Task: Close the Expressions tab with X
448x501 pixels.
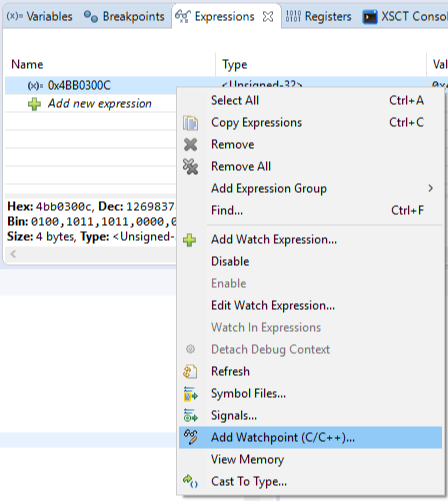Action: tap(268, 16)
